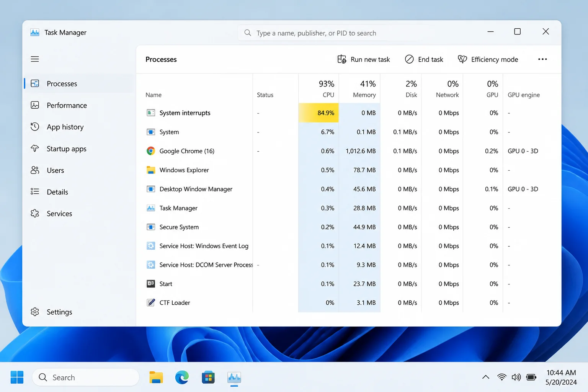Select the Desktop Window Manager row
Viewport: 588px width, 392px height.
tap(348, 189)
